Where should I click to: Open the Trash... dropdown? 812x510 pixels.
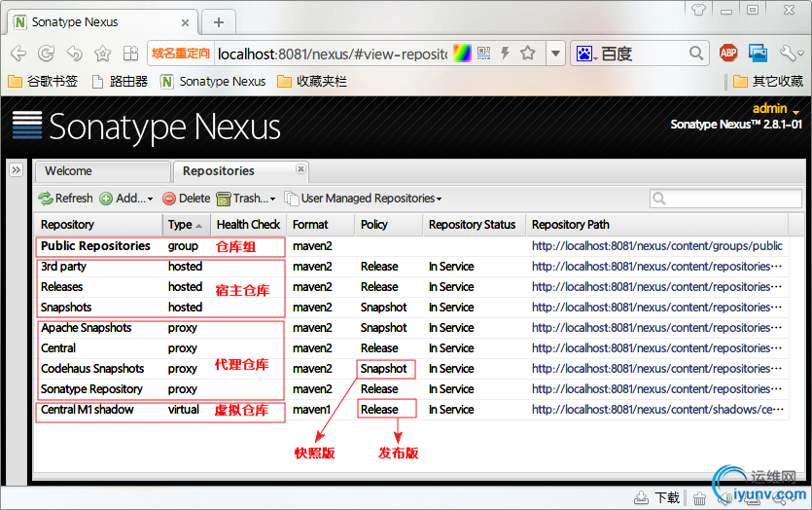[x=246, y=199]
